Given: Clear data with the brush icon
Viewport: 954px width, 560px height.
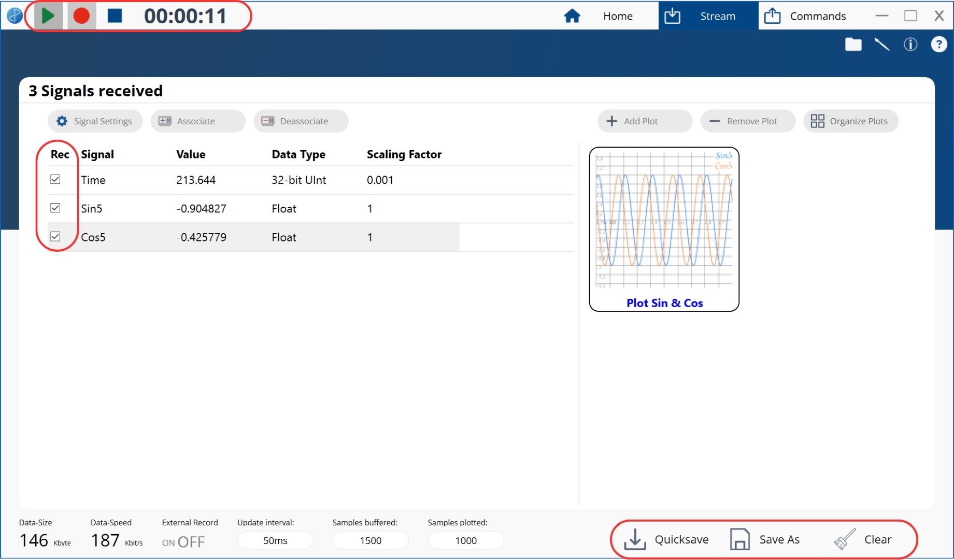Looking at the screenshot, I should [x=845, y=539].
